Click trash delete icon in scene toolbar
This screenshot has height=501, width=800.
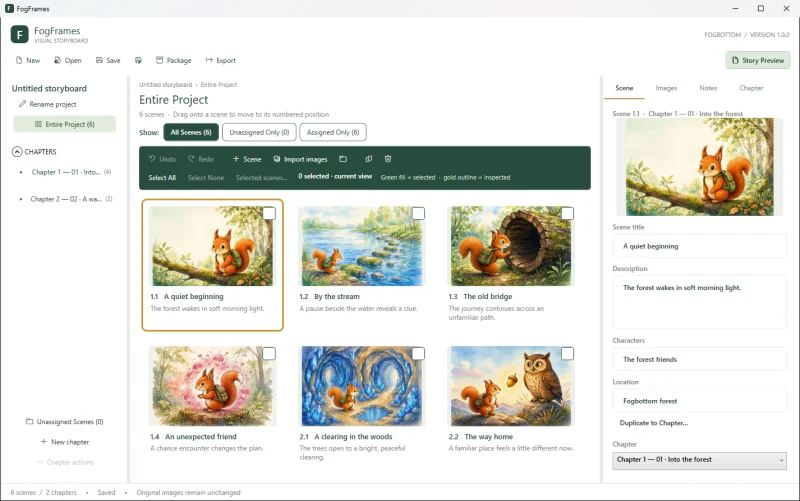pos(388,159)
